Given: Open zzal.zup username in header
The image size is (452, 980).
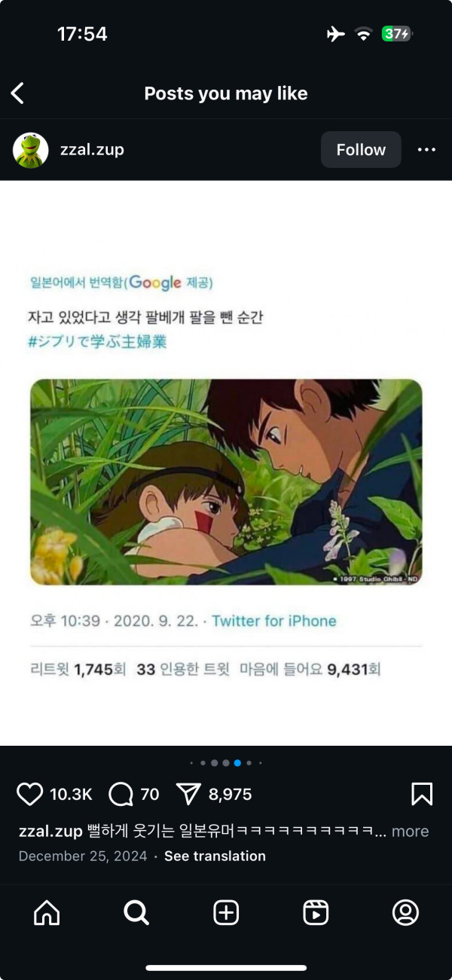Looking at the screenshot, I should point(92,150).
